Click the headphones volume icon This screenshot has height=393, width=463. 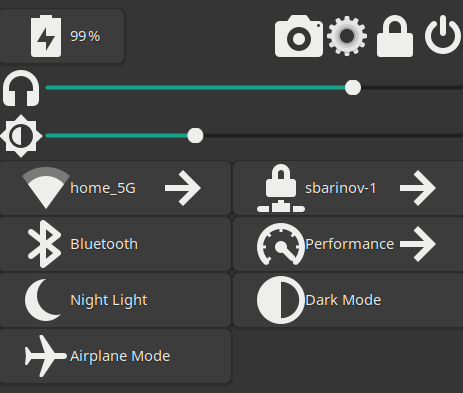pos(21,88)
